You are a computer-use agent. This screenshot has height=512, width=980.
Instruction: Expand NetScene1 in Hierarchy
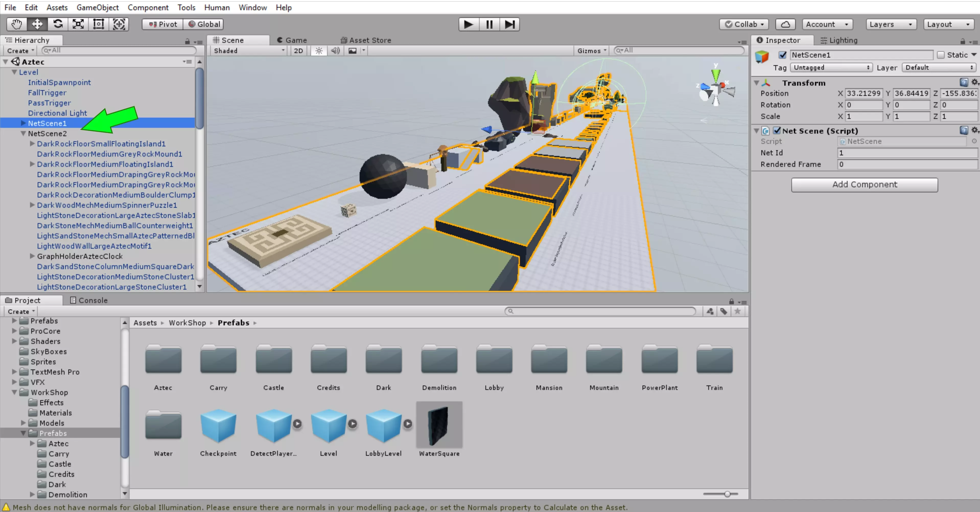23,123
